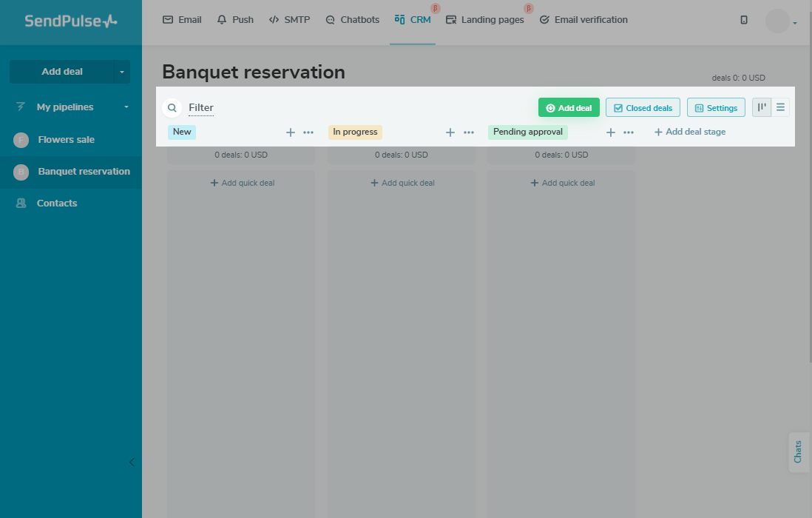The image size is (812, 518).
Task: Open the Chatbots tab
Action: click(352, 20)
